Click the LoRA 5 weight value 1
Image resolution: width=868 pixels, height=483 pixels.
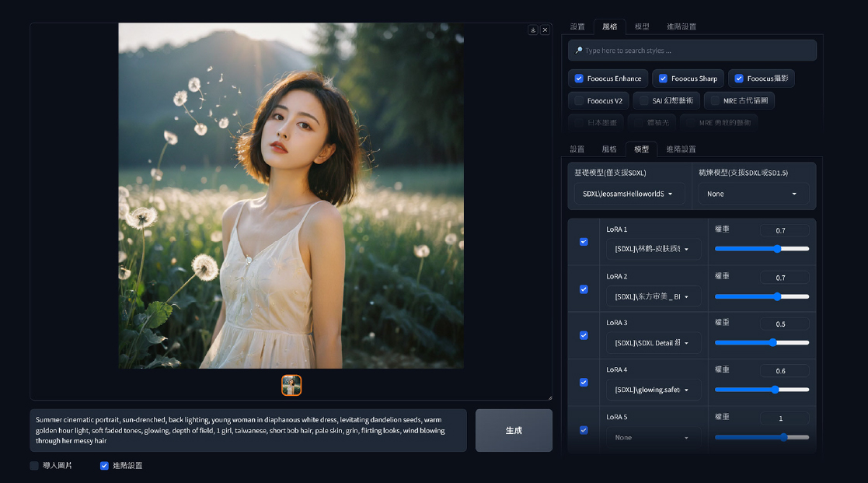coord(784,418)
